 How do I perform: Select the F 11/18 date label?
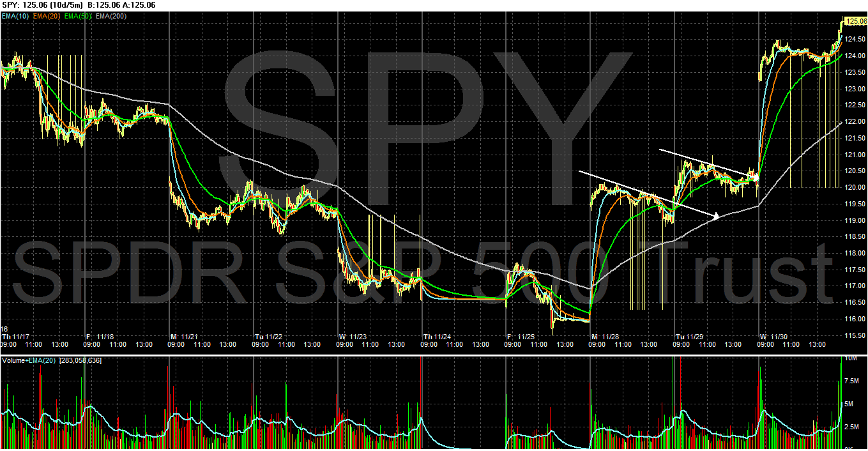point(100,336)
